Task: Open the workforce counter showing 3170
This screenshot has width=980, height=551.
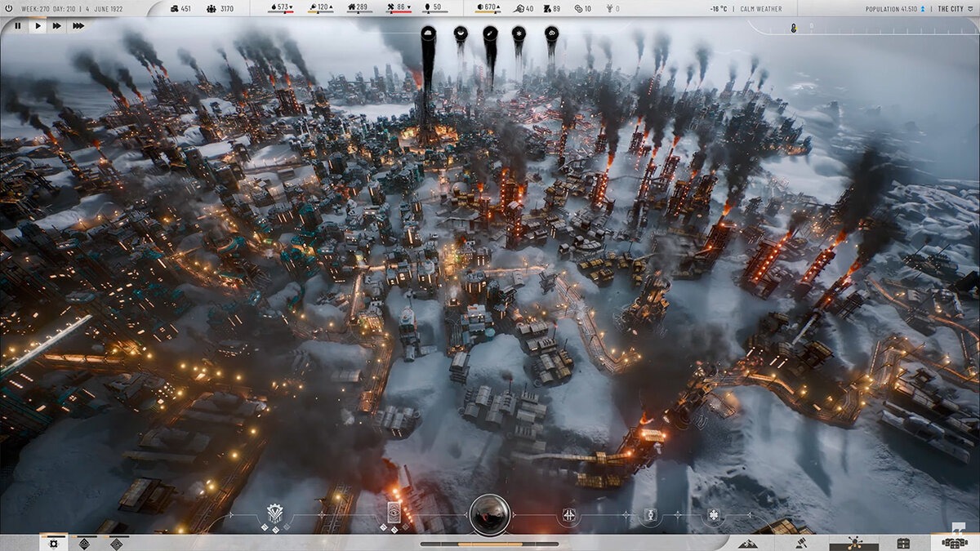Action: point(220,8)
